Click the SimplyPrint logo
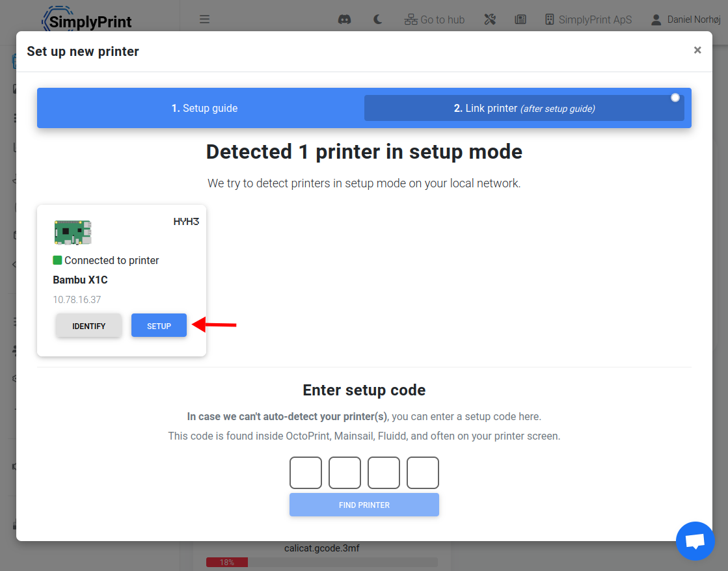728x571 pixels. click(x=87, y=20)
